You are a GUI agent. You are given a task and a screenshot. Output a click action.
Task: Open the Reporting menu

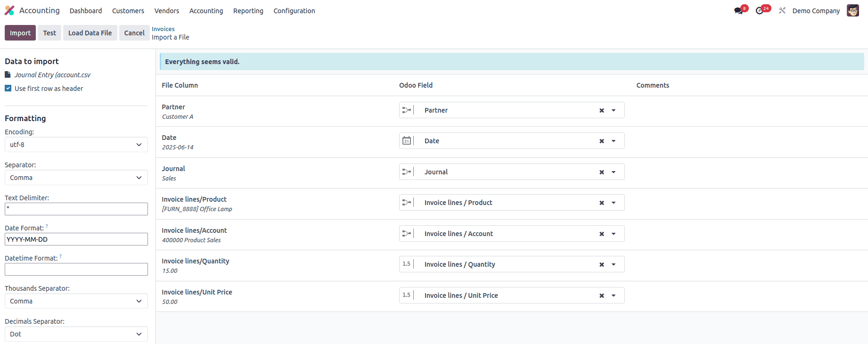tap(248, 11)
